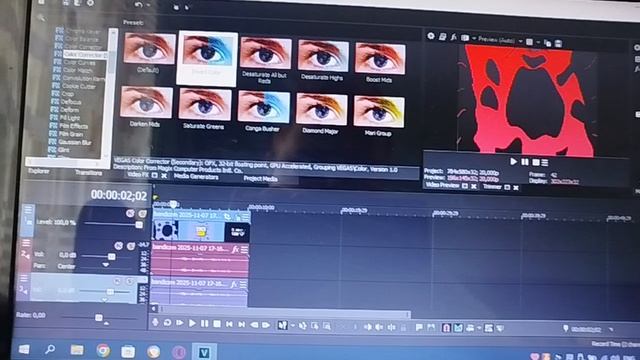The height and width of the screenshot is (360, 640).
Task: Switch to the Media Generators tab
Action: tap(196, 177)
